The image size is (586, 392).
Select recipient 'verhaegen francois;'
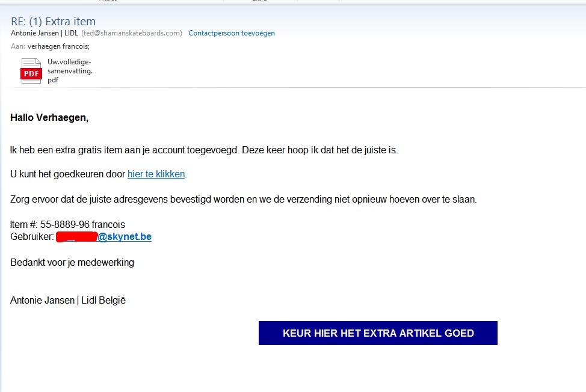58,46
